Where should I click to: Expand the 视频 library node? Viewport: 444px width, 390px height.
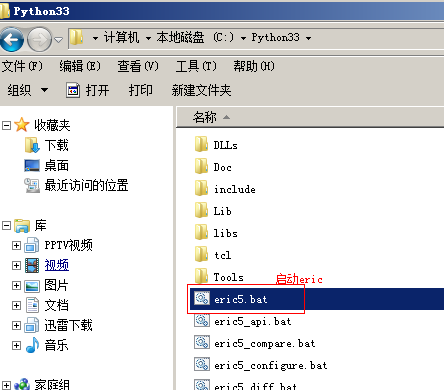coord(16,265)
